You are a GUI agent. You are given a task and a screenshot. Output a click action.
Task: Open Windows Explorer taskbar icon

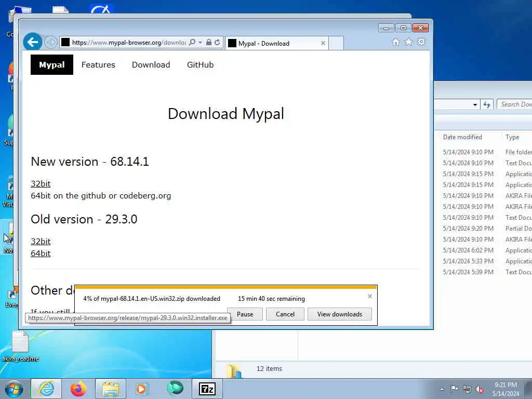click(x=111, y=389)
